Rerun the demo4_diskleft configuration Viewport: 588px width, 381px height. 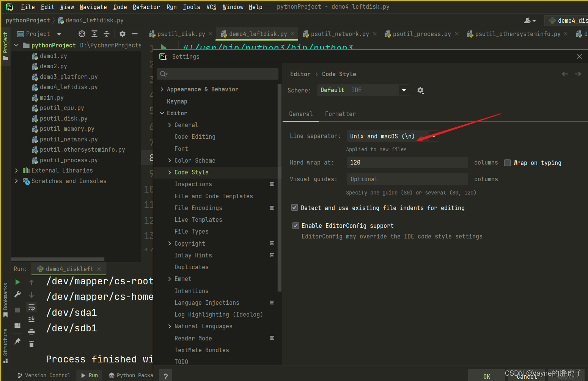click(x=17, y=282)
